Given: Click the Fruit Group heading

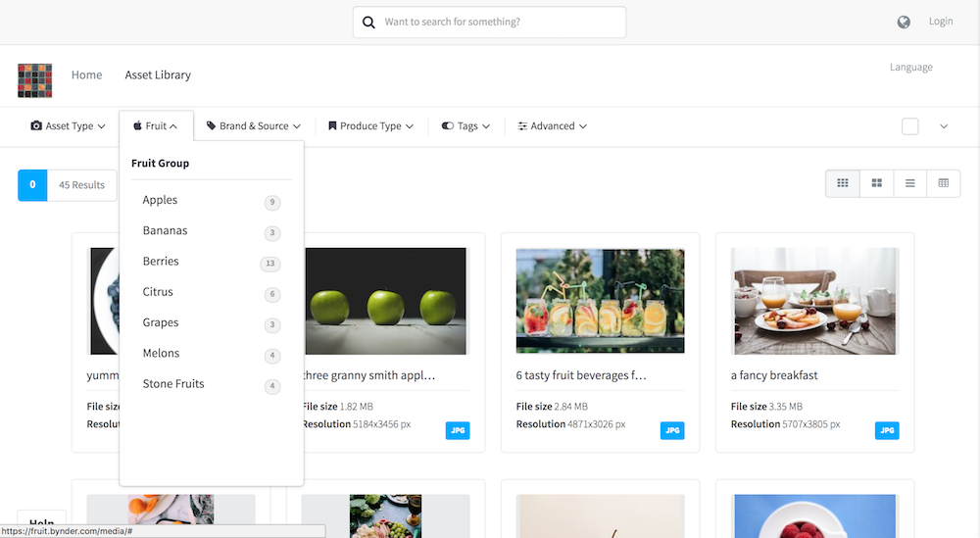Looking at the screenshot, I should click(x=160, y=164).
